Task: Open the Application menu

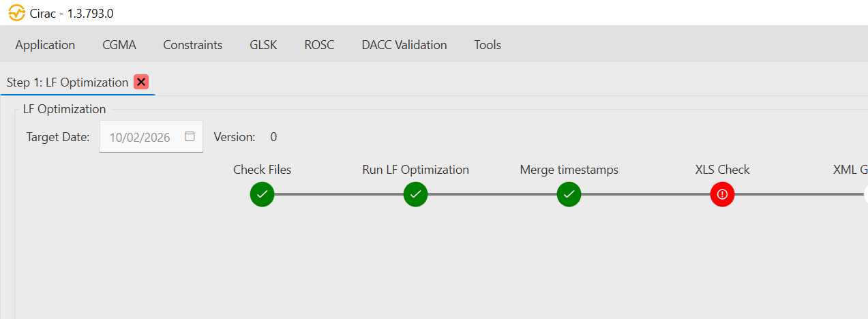Action: pyautogui.click(x=45, y=45)
